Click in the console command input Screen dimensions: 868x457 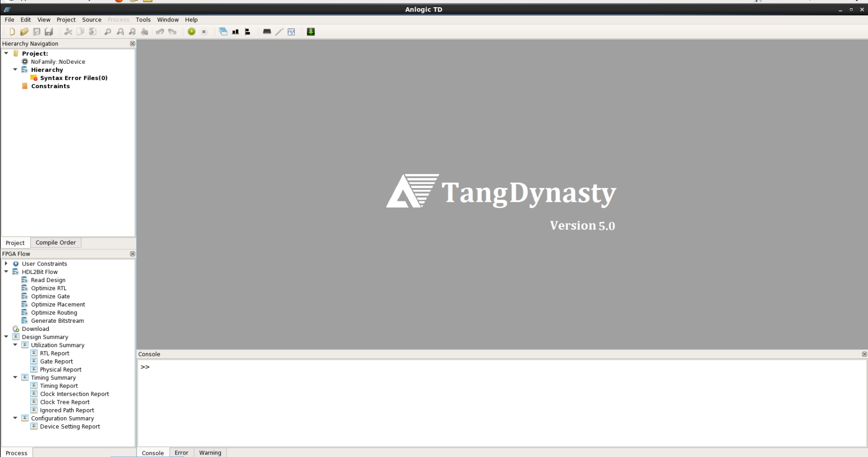(x=502, y=403)
